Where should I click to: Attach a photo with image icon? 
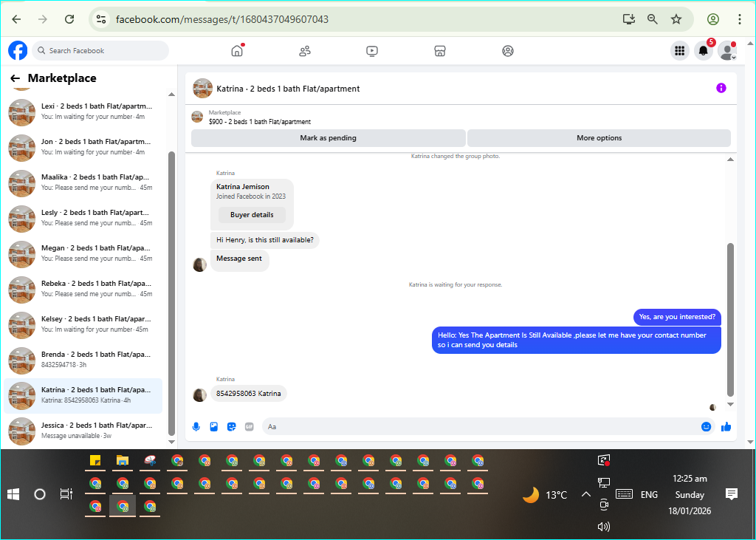[x=213, y=426]
